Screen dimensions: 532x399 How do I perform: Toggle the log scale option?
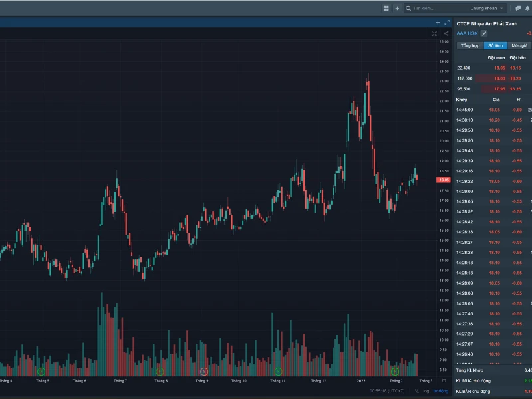point(426,391)
